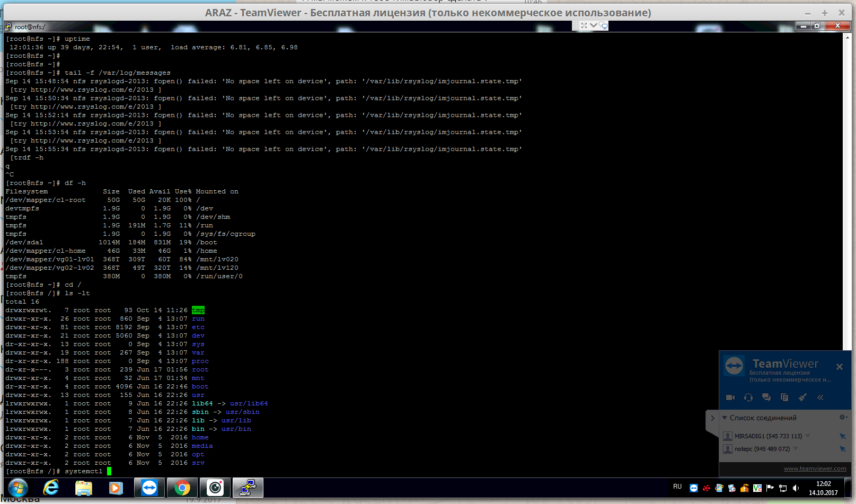Switch to PuTTY taskbar button
This screenshot has height=504, width=856.
(248, 488)
